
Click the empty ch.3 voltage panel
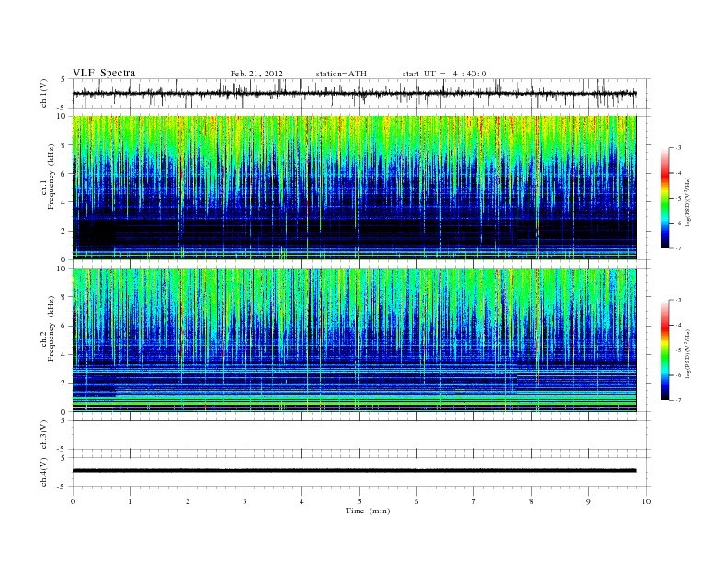point(361,435)
